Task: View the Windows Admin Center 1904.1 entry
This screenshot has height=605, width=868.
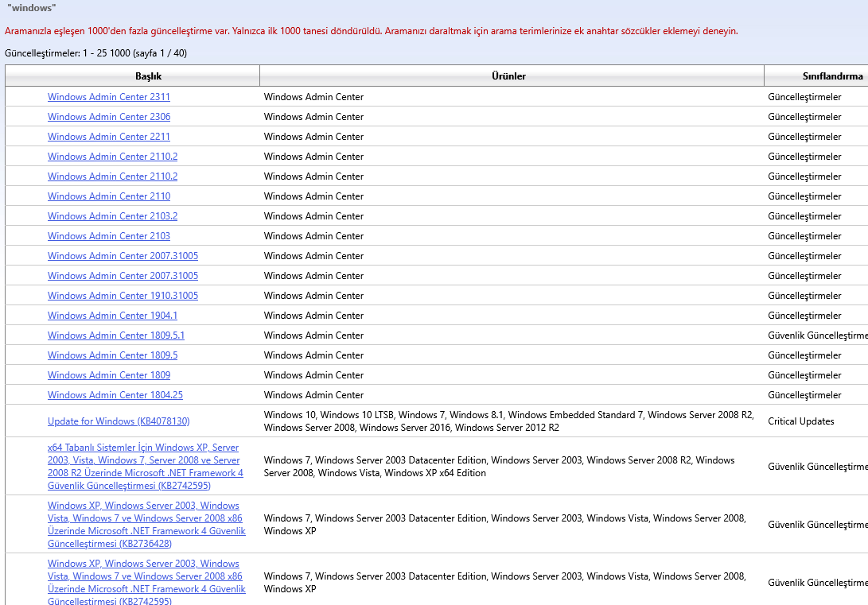Action: click(112, 316)
